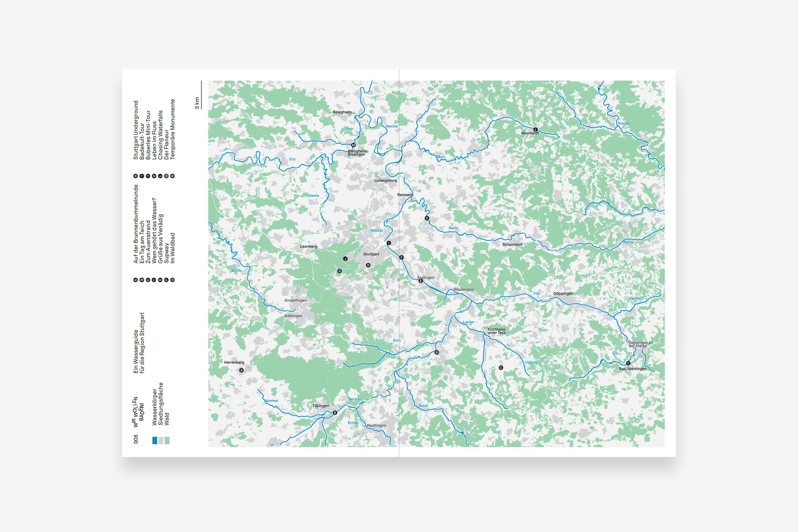798x532 pixels.
Task: Click the Göppingen town label
Action: (563, 294)
